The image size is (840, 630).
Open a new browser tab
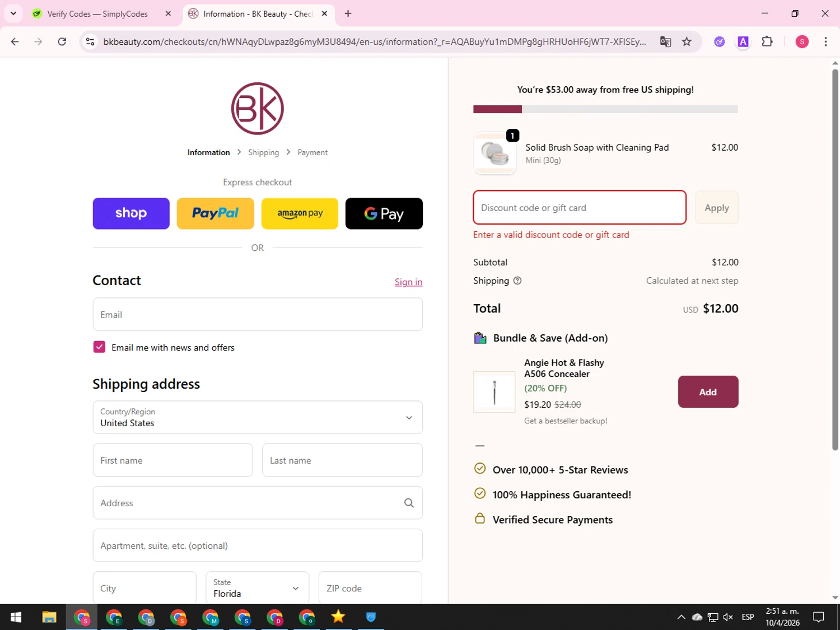348,13
